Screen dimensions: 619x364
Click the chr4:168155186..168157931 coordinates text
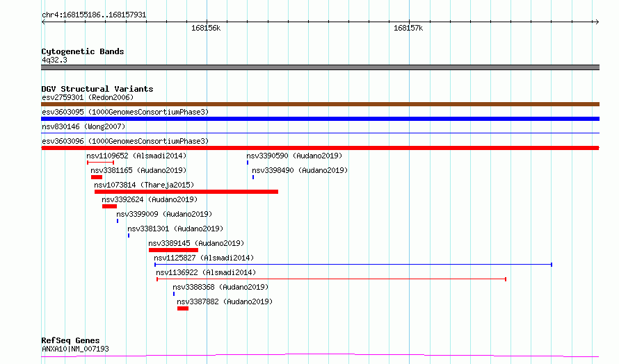tap(94, 15)
